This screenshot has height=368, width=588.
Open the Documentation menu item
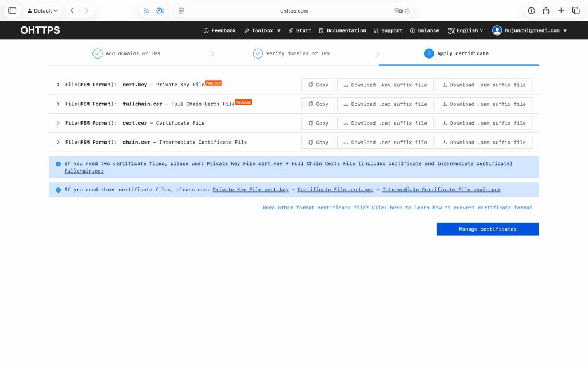pyautogui.click(x=342, y=30)
